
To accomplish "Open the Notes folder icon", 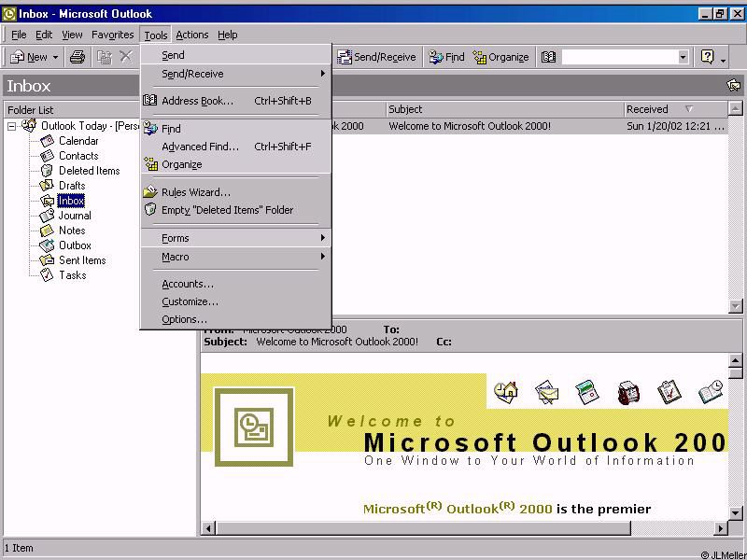I will [x=47, y=231].
